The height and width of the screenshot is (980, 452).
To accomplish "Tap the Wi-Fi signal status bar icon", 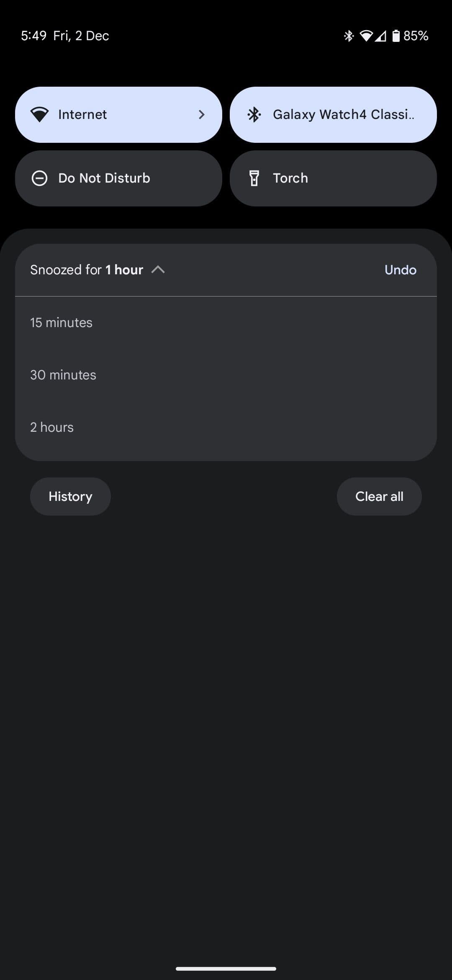I will click(x=366, y=36).
